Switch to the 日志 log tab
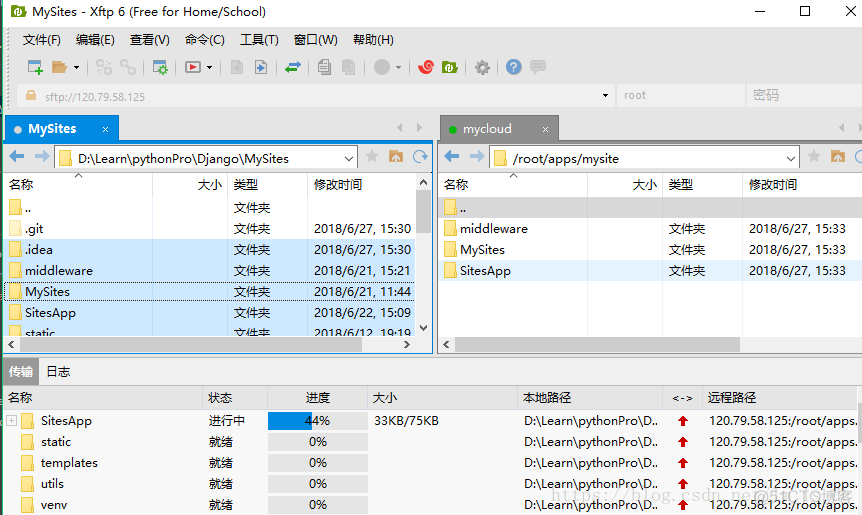This screenshot has width=862, height=515. pos(58,372)
